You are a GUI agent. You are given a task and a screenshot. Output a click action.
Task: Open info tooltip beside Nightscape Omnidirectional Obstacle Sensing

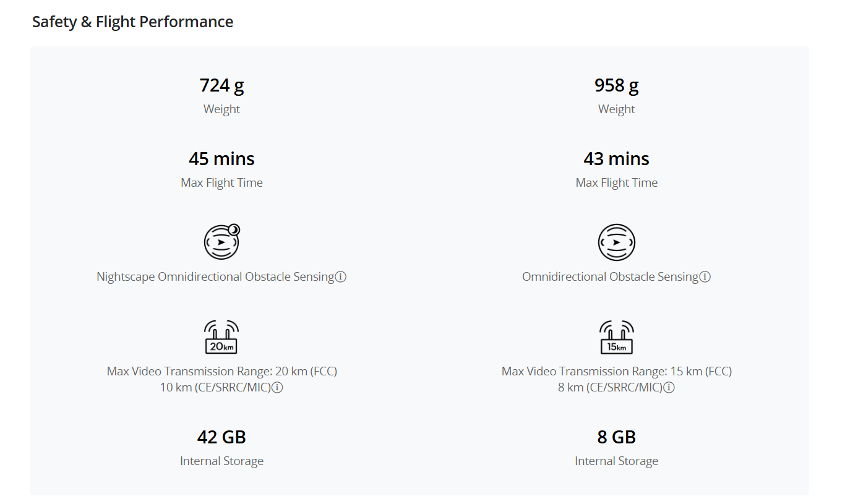tap(341, 277)
